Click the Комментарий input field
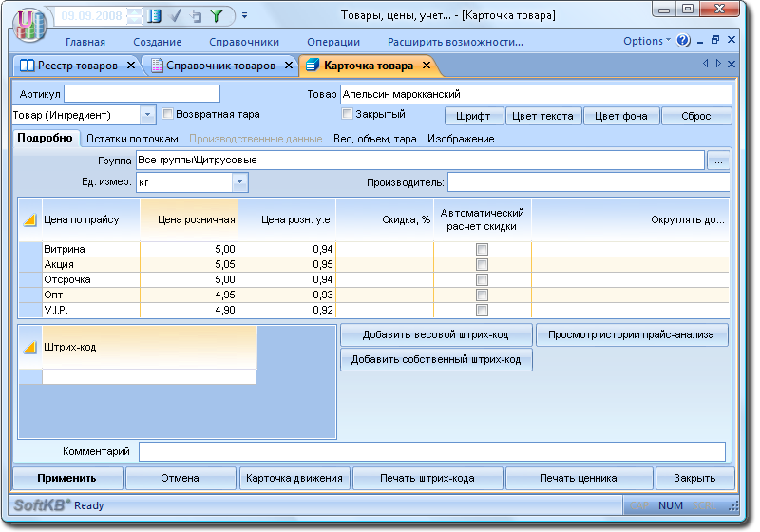 432,451
